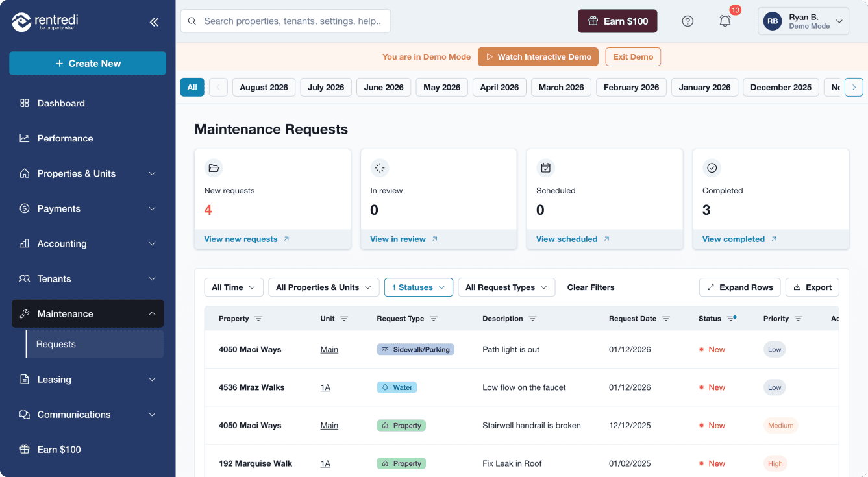Open Dashboard in the sidebar
Viewport: 868px width, 477px height.
88,103
